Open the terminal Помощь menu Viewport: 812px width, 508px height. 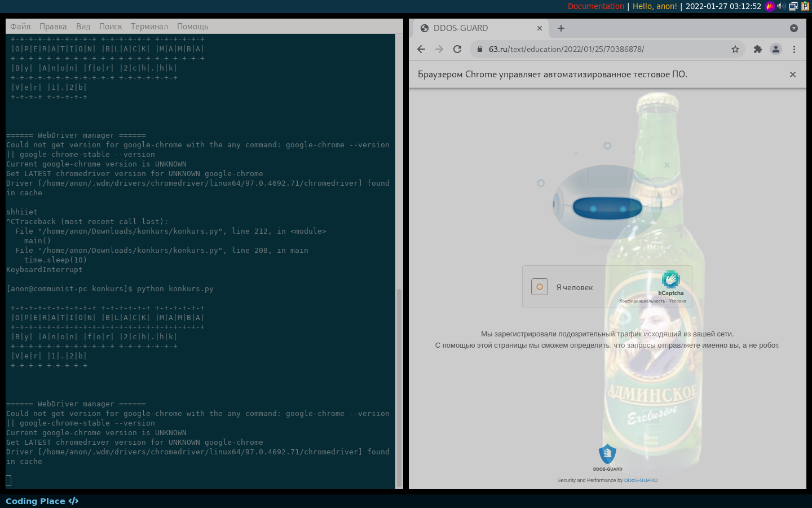click(193, 27)
